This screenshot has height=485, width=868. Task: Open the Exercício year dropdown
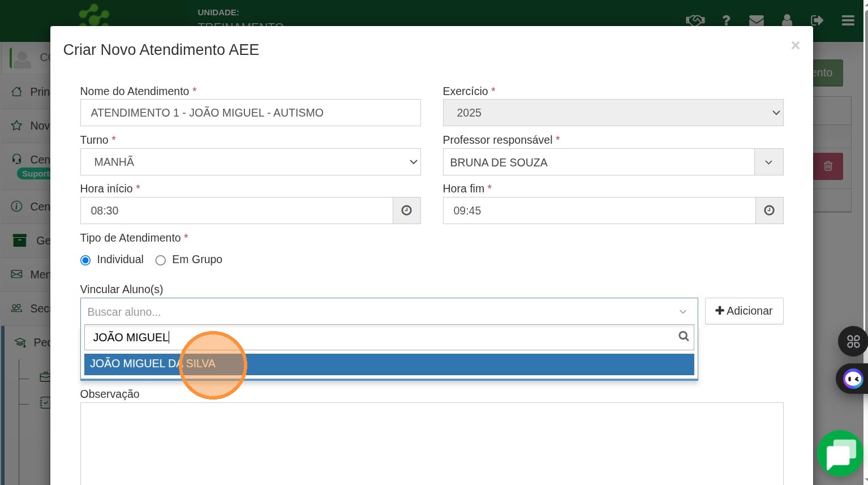click(613, 113)
